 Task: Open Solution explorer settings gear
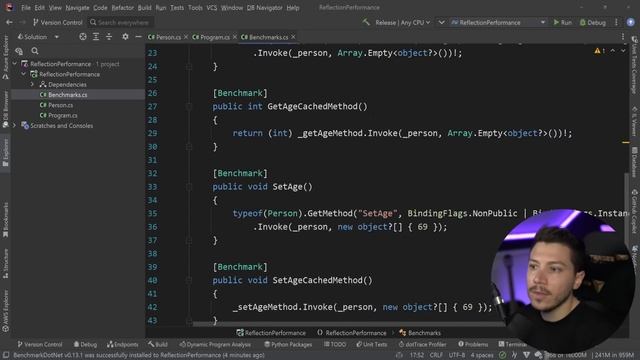click(x=125, y=37)
